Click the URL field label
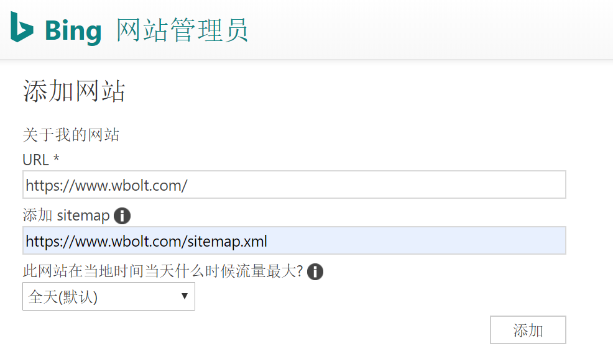 [35, 160]
